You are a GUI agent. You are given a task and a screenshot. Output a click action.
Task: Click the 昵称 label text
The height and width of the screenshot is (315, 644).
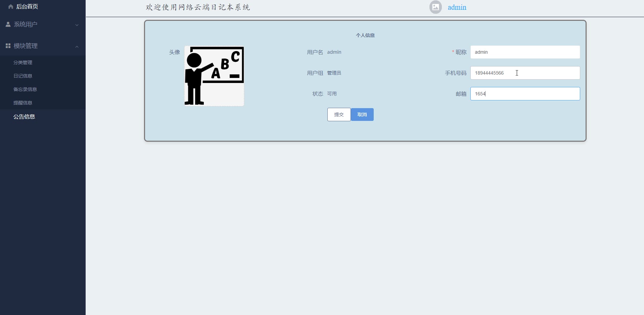(461, 52)
